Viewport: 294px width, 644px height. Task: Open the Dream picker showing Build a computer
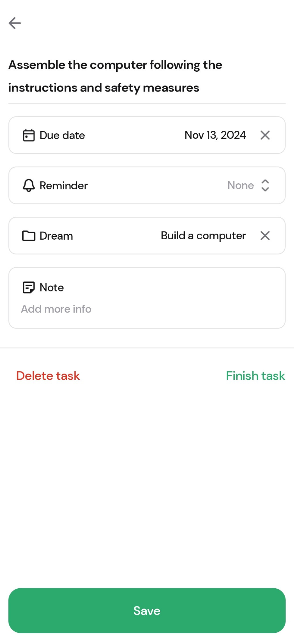coord(147,236)
